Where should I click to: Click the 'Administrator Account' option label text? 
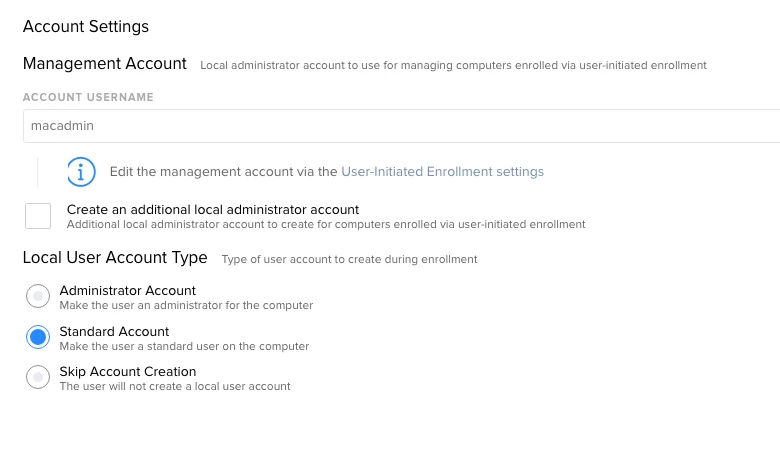tap(127, 290)
